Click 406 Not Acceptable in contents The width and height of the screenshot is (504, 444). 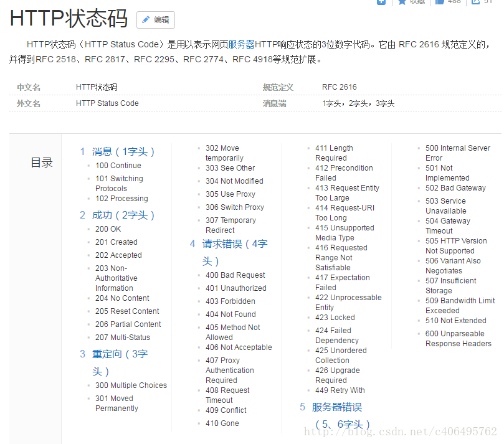click(239, 347)
